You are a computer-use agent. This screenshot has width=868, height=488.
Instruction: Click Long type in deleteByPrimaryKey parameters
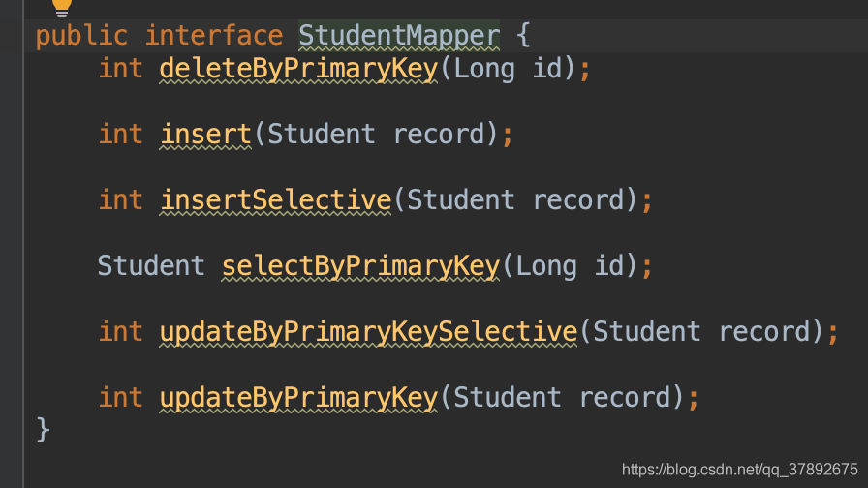point(484,69)
